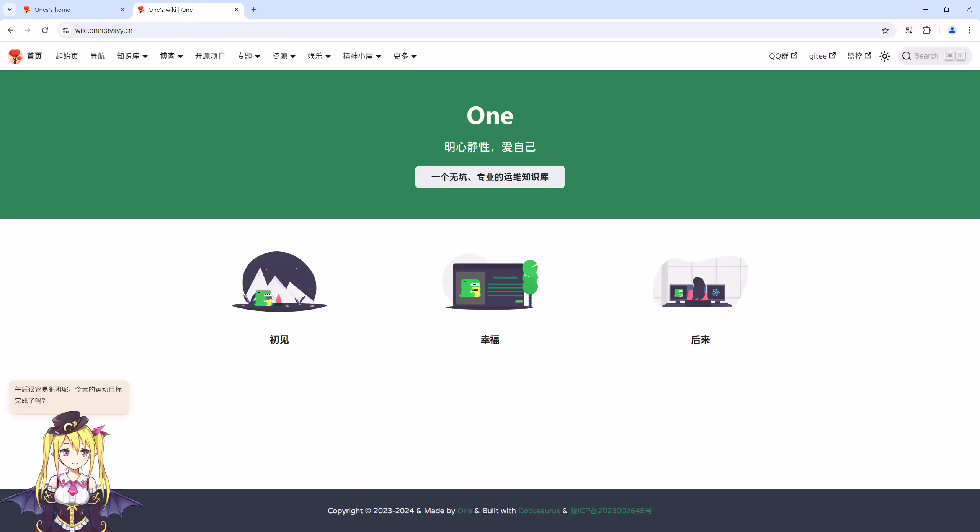The height and width of the screenshot is (532, 980).
Task: Expand the 精神小屋 dropdown menu
Action: (x=362, y=56)
